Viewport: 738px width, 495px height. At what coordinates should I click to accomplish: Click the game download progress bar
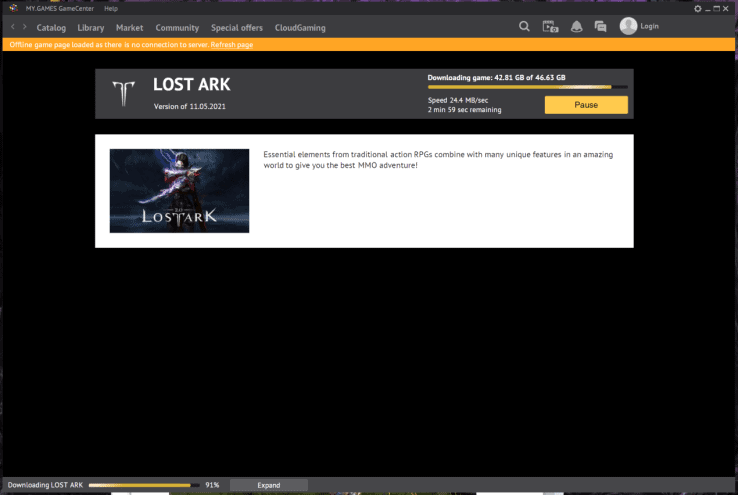528,87
